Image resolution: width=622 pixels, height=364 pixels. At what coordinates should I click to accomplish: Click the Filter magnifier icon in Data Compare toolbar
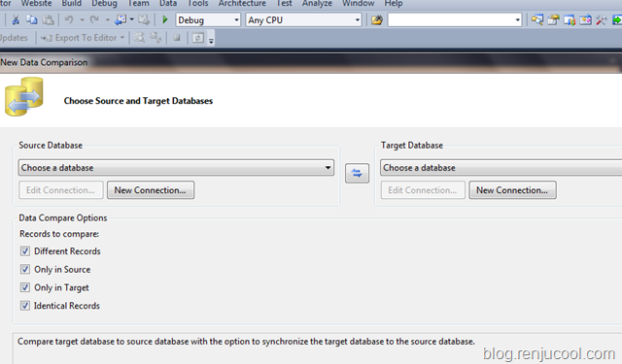click(139, 38)
